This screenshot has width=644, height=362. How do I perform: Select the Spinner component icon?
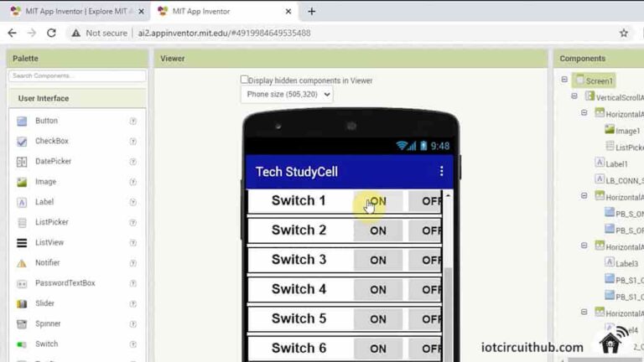(x=22, y=324)
